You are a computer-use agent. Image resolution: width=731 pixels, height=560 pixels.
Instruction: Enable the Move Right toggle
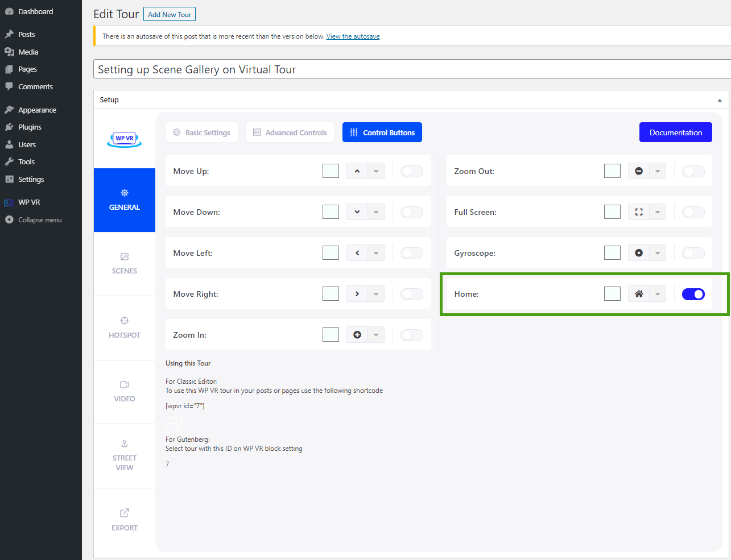click(x=412, y=294)
